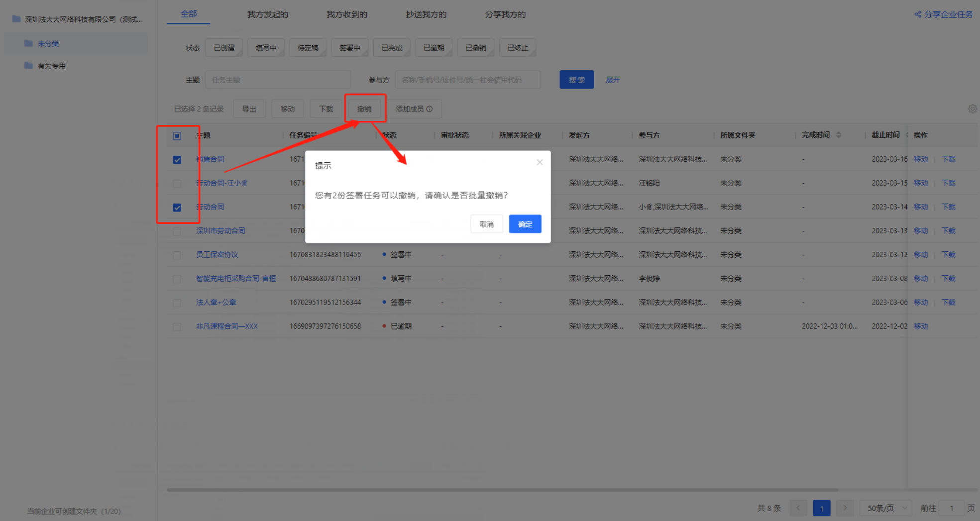This screenshot has width=980, height=521.
Task: Close the 提示 dialog with X
Action: pos(540,162)
